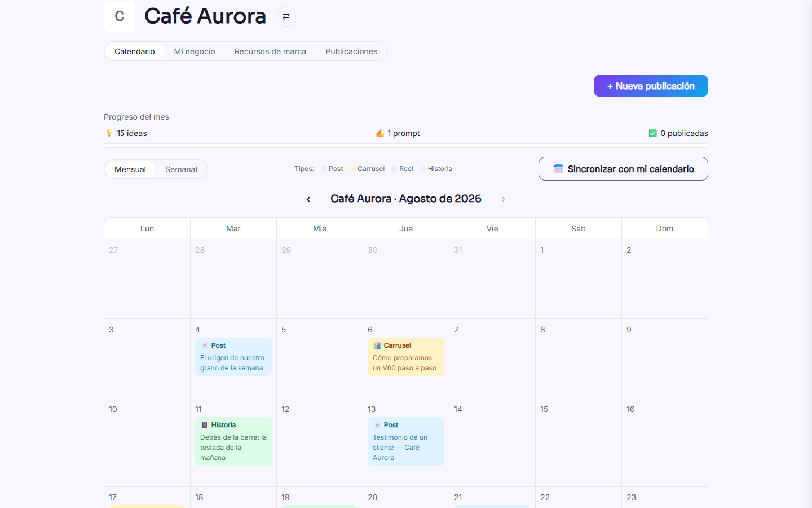Open historia 'Detrás de la barra'
Screen dimensions: 812x508
(x=233, y=441)
